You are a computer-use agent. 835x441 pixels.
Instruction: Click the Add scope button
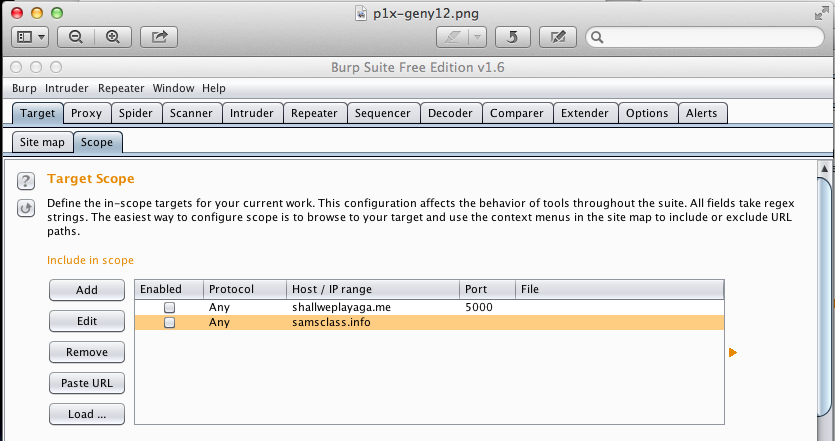click(87, 290)
